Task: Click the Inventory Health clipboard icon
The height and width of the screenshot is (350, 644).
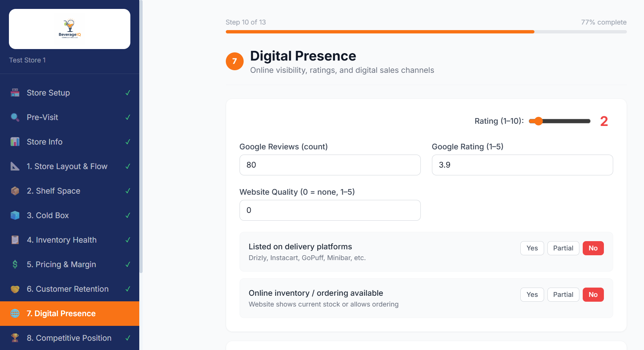Action: pyautogui.click(x=15, y=240)
